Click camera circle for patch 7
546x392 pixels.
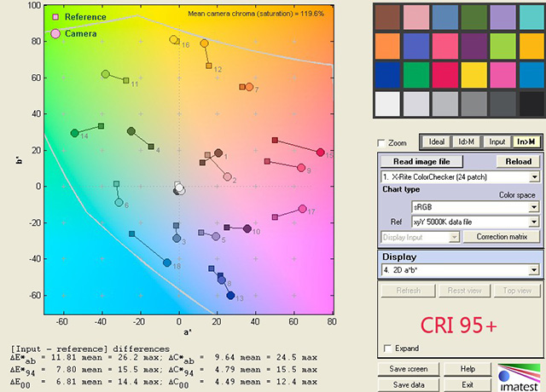point(249,87)
